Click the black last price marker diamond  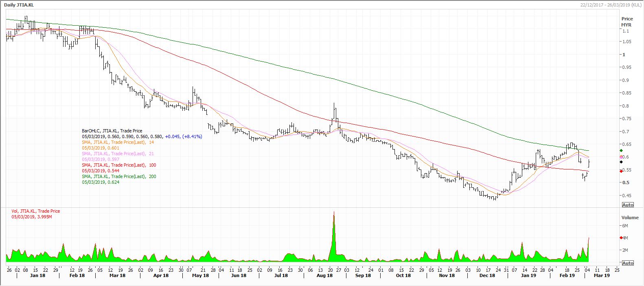tap(621, 162)
